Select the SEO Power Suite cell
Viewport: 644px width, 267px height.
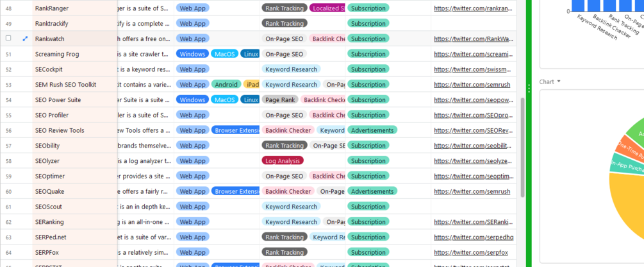(x=75, y=99)
